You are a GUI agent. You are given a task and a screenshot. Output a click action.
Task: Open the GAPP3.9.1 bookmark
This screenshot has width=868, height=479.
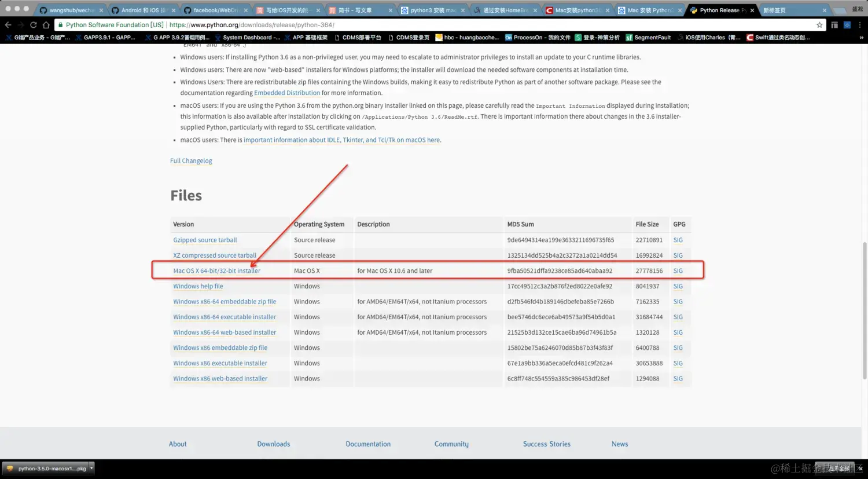[105, 37]
